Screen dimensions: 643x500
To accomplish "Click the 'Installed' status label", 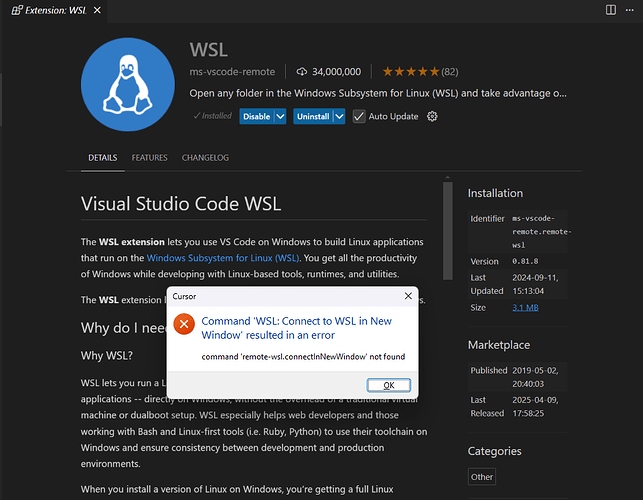I will 213,116.
